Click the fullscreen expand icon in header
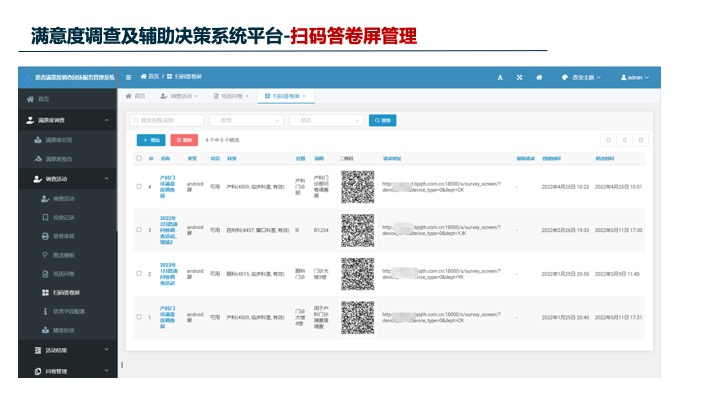The height and width of the screenshot is (405, 720). [519, 78]
